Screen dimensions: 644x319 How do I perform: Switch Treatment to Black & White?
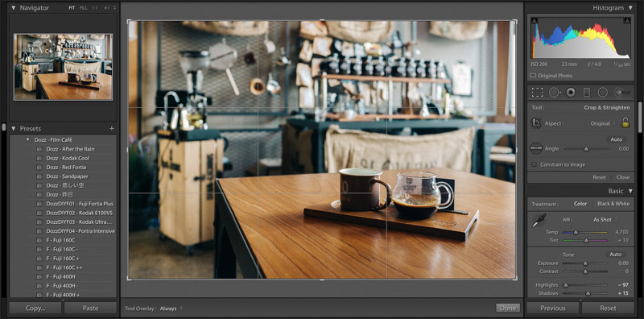click(613, 204)
